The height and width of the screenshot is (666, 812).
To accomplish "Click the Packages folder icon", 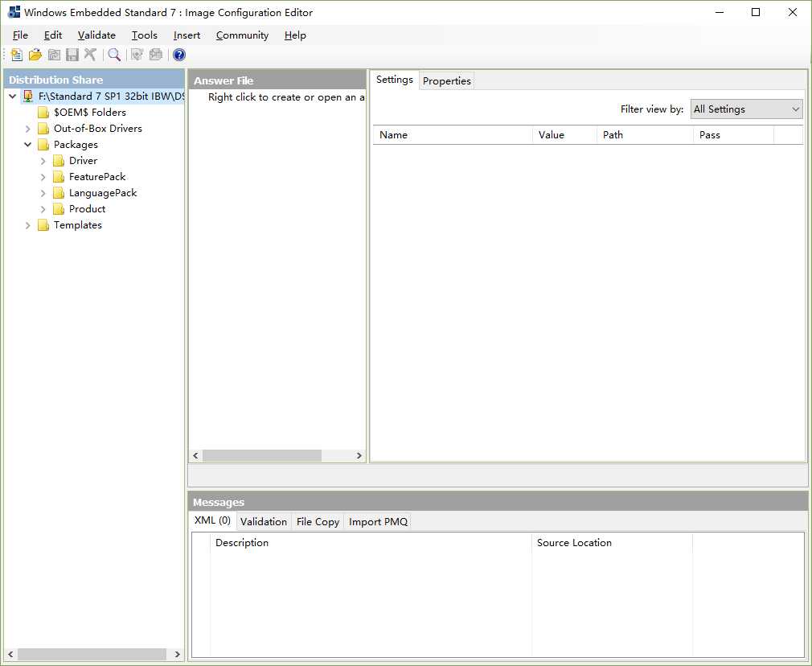I will (43, 145).
